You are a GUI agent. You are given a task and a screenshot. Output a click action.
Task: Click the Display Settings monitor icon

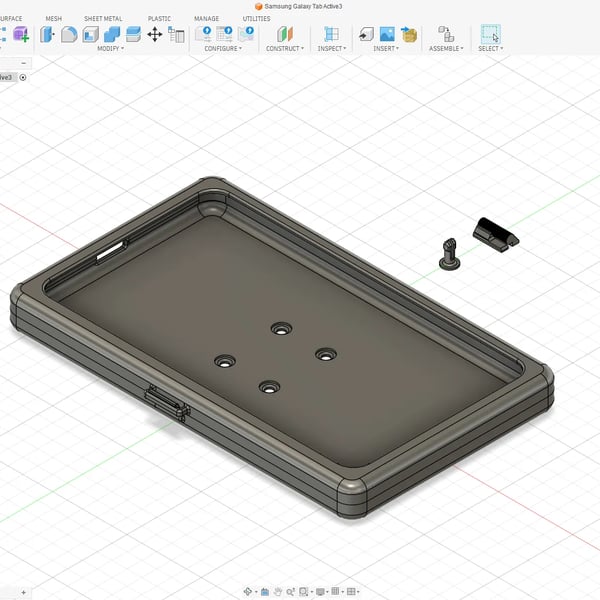pyautogui.click(x=320, y=592)
